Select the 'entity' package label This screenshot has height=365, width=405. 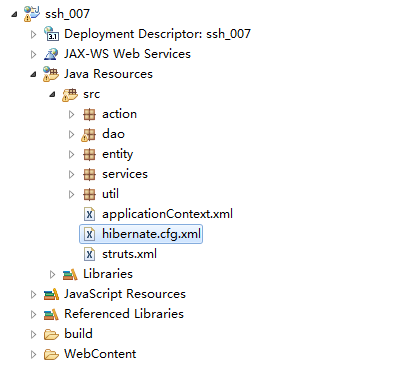pyautogui.click(x=117, y=154)
